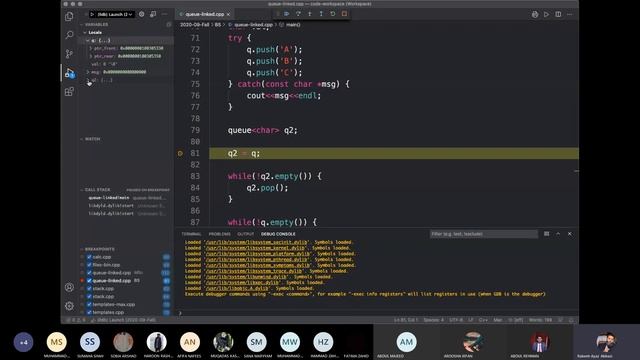The width and height of the screenshot is (640, 360).
Task: Toggle the files-bin.cpp breakpoint checkbox
Action: coord(89,265)
